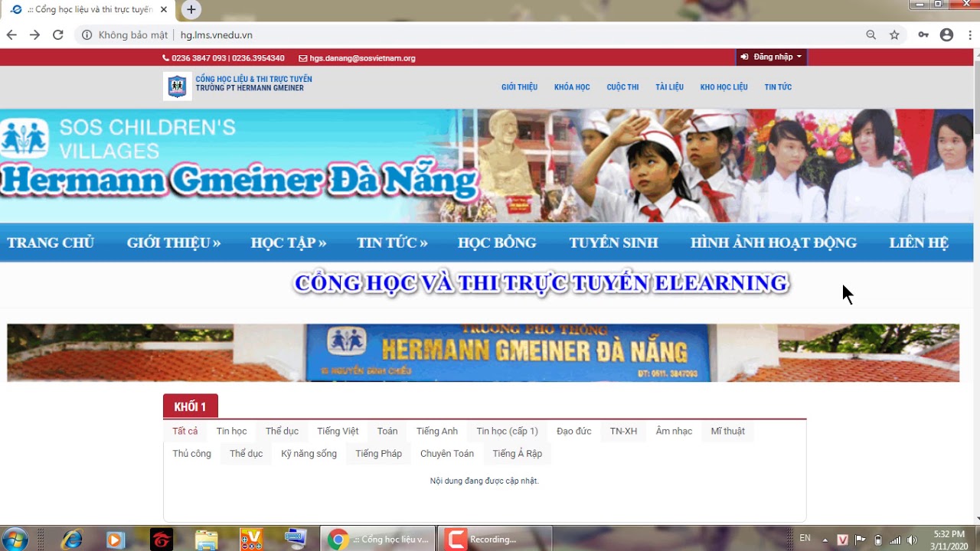Click the volume speaker tray icon
This screenshot has height=551, width=980.
[911, 540]
